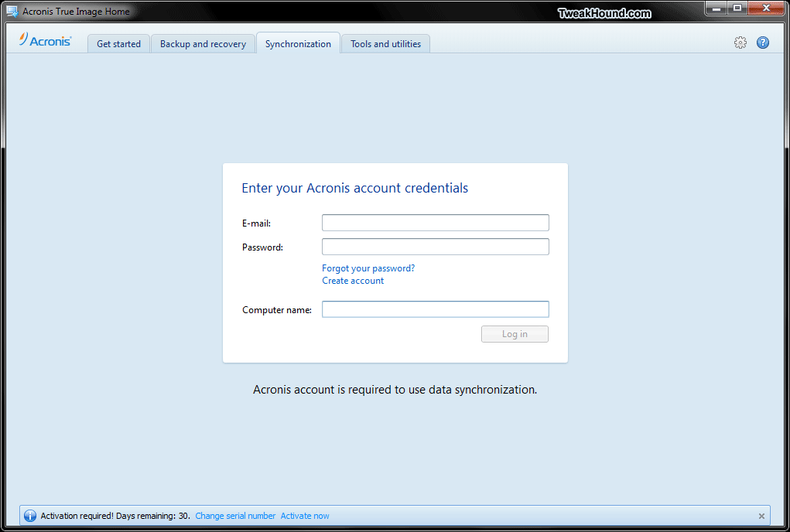Image resolution: width=790 pixels, height=532 pixels.
Task: Click the info icon in activation bar
Action: [x=30, y=516]
